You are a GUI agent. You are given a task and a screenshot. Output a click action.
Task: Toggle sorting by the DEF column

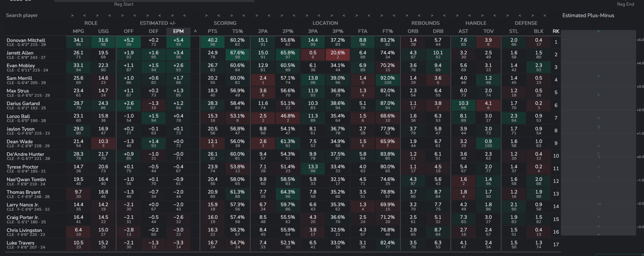pos(153,31)
